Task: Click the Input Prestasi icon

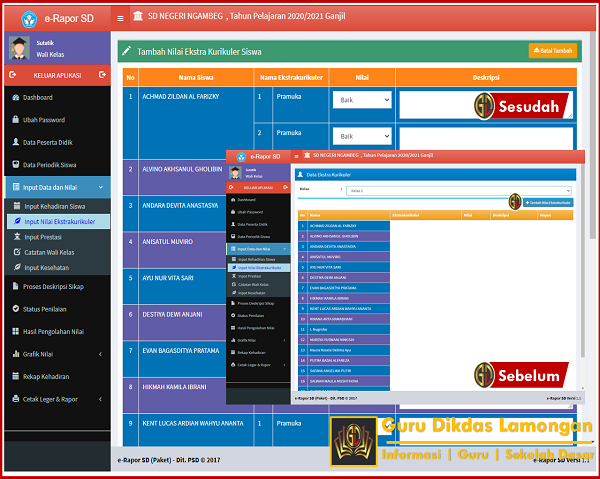Action: coord(17,236)
